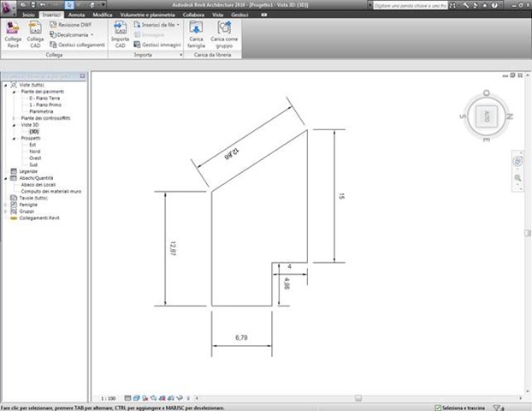Collapse the Prospetti tree node

[x=14, y=139]
